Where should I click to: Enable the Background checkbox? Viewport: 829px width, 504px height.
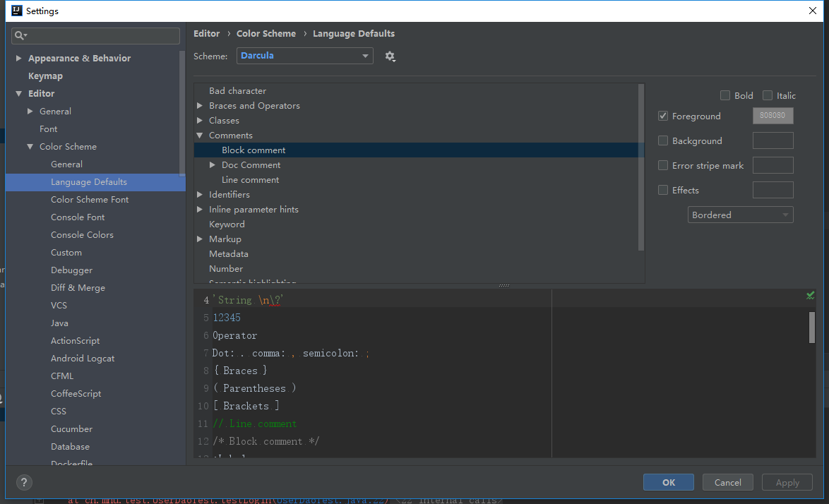click(663, 140)
